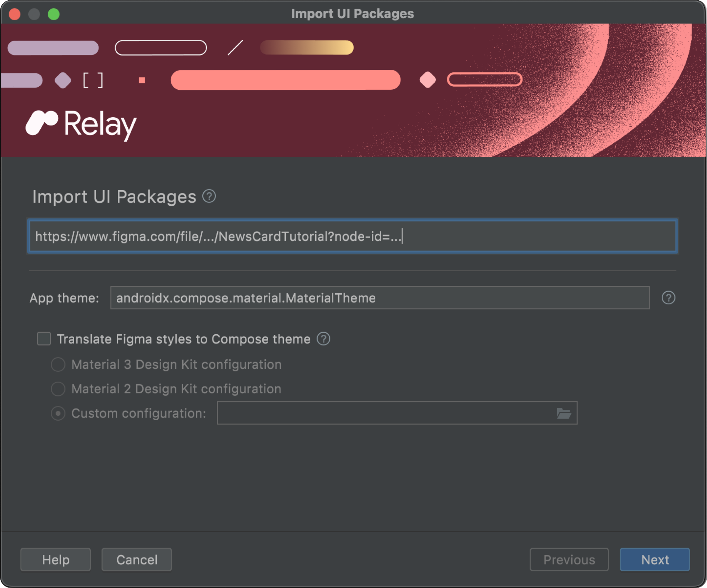Select Material 3 Design Kit configuration radio button
This screenshot has width=707, height=588.
click(x=59, y=364)
